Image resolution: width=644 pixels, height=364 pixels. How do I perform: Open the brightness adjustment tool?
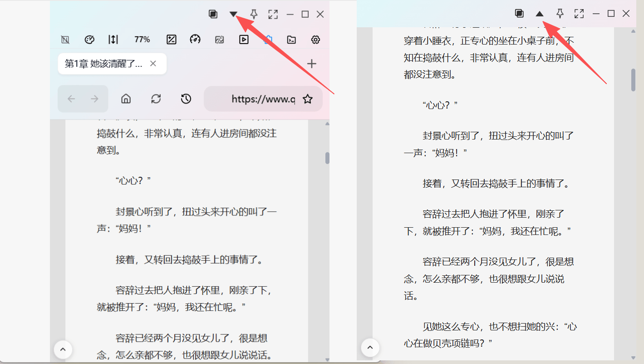(171, 40)
